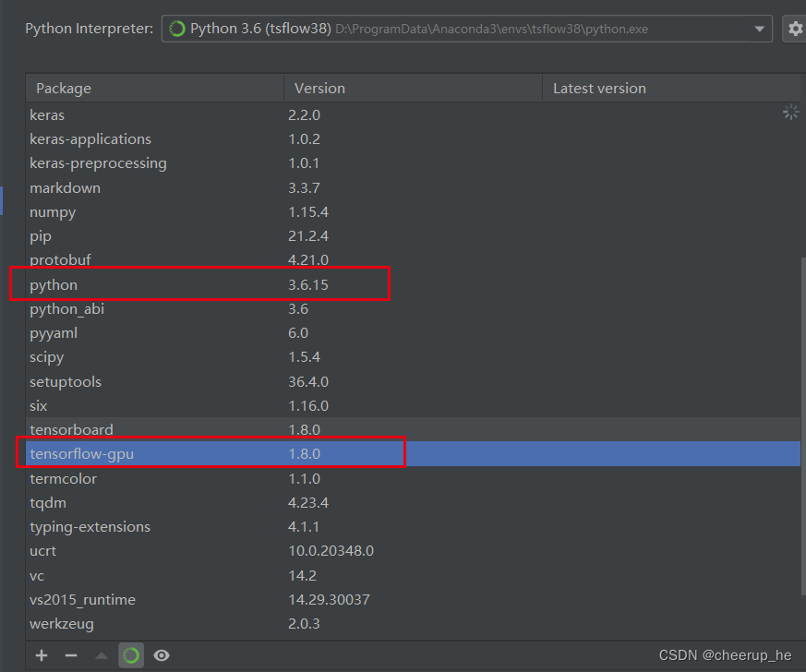Select the numpy package row
The image size is (806, 672).
413,211
